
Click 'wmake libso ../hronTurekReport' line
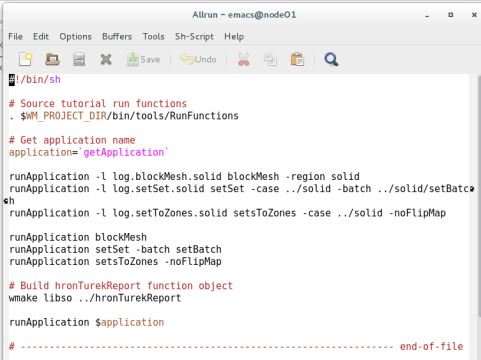tap(95, 298)
